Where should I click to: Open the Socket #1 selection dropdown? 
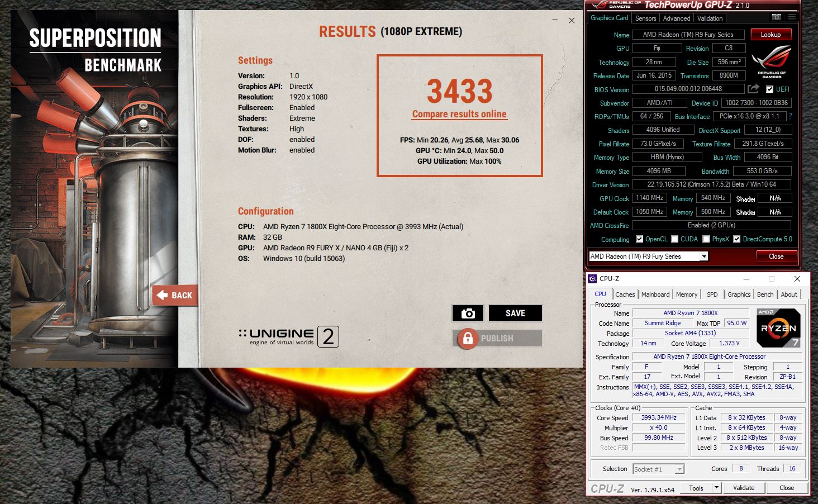(679, 469)
